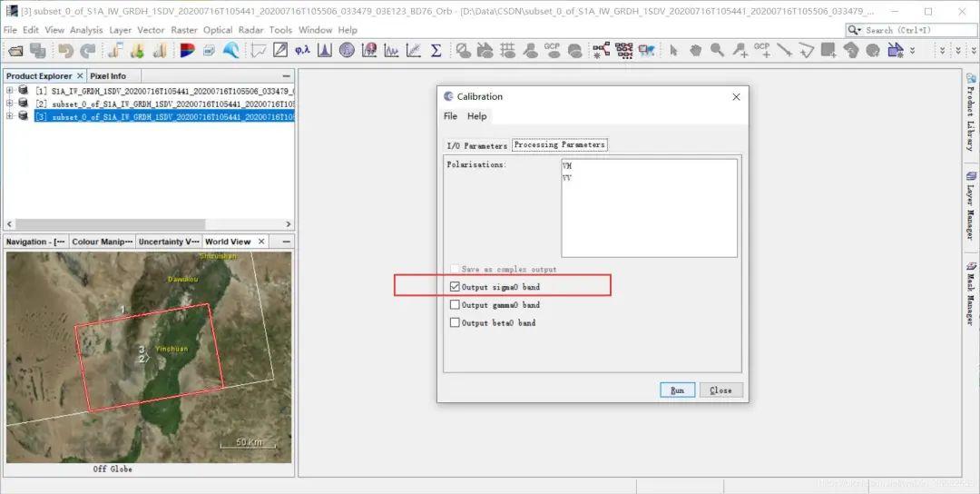980x494 pixels.
Task: Switch to Uncertainty Visualisation tab
Action: [169, 242]
